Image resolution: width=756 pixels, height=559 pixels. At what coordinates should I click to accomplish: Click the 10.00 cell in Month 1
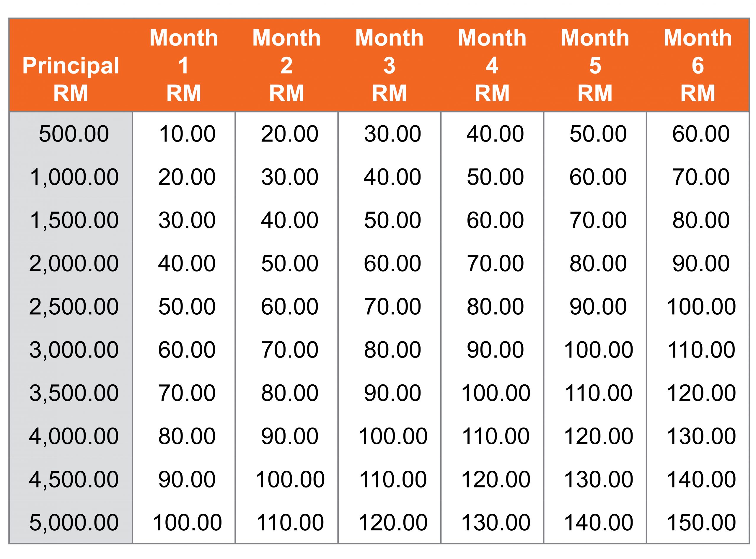click(187, 134)
